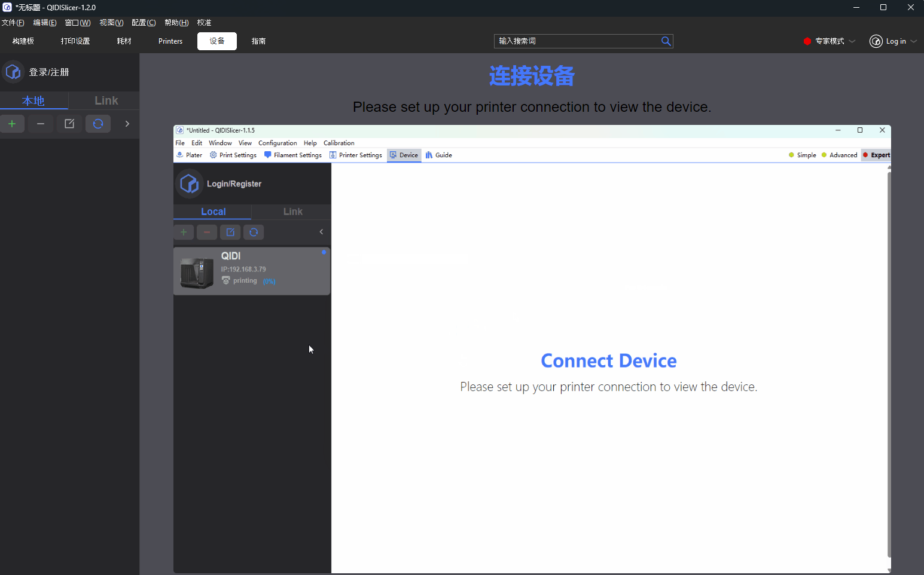Screen dimensions: 924x575
Task: Click the embedded window vertical scrollbar
Action: 889,365
